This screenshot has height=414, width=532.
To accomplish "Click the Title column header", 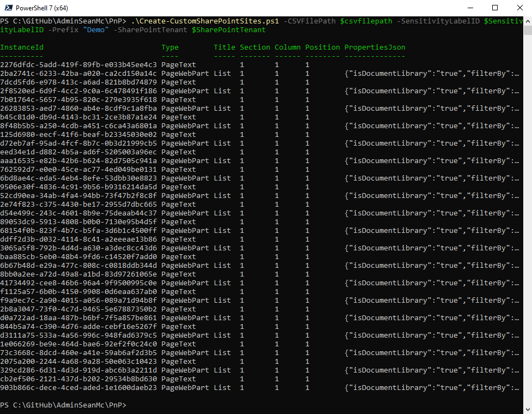I will 224,47.
